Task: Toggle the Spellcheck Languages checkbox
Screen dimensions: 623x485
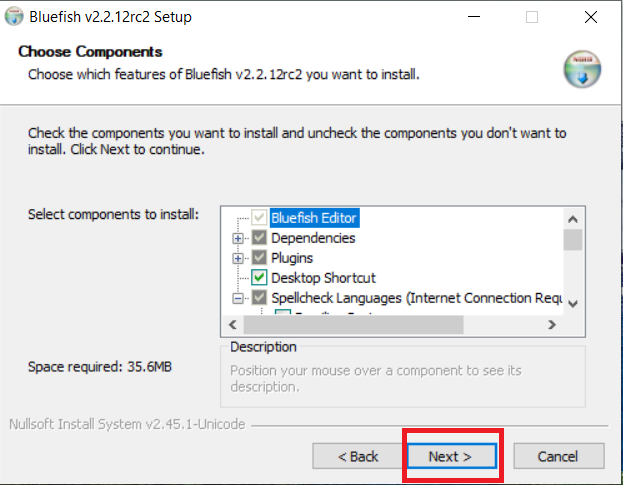Action: click(x=259, y=298)
